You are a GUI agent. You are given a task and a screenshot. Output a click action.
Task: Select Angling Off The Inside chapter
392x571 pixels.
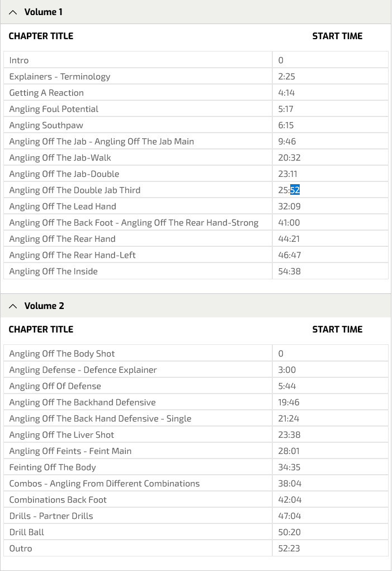click(54, 272)
